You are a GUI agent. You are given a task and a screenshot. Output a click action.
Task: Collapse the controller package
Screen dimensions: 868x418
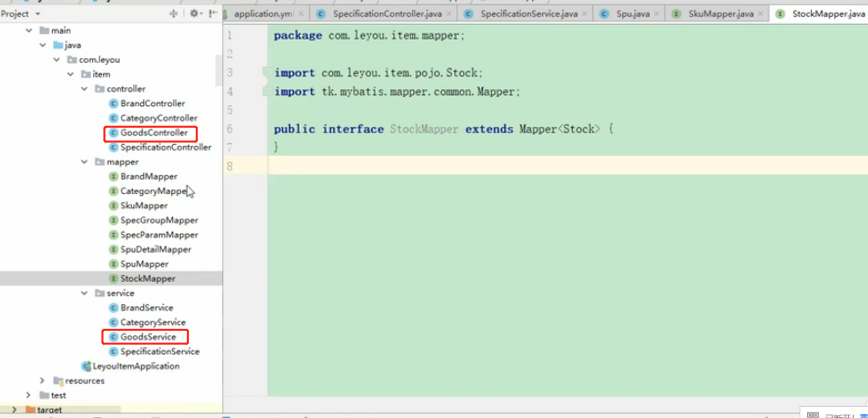tap(84, 89)
